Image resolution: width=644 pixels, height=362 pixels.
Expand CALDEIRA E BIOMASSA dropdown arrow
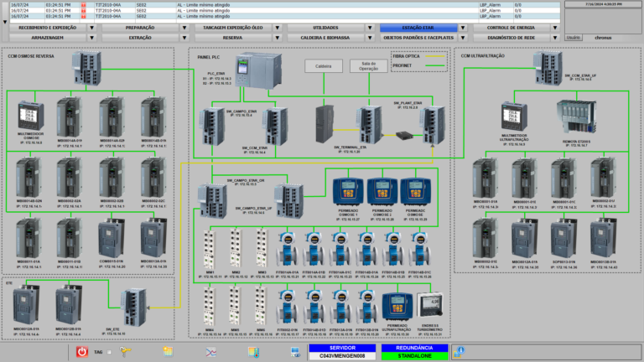coord(370,38)
